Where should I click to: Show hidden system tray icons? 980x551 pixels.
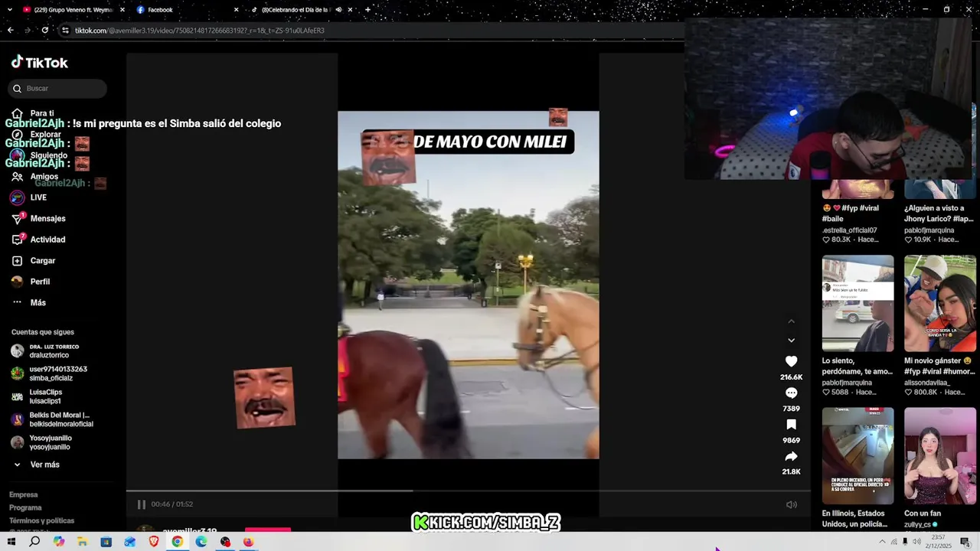tap(882, 542)
